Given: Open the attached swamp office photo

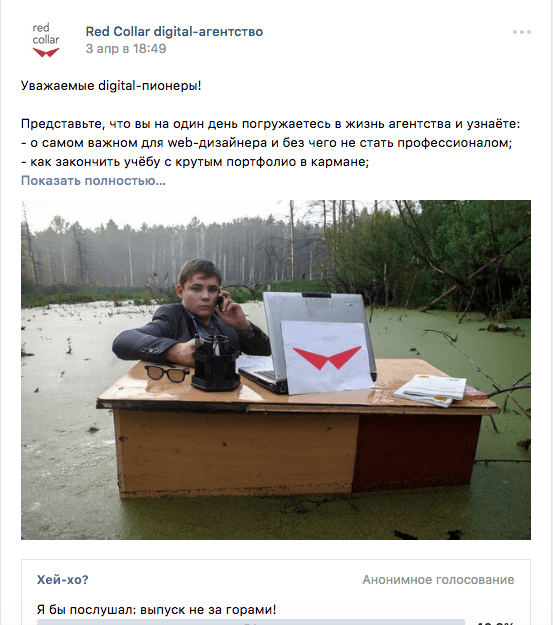Looking at the screenshot, I should 276,369.
